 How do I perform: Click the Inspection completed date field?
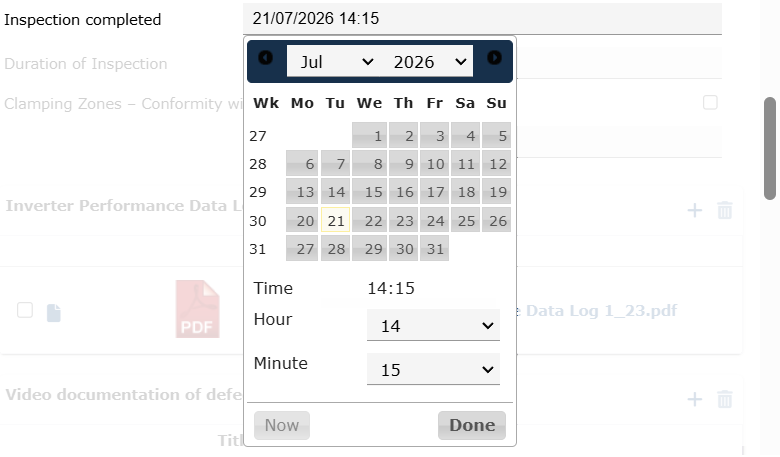click(x=483, y=19)
